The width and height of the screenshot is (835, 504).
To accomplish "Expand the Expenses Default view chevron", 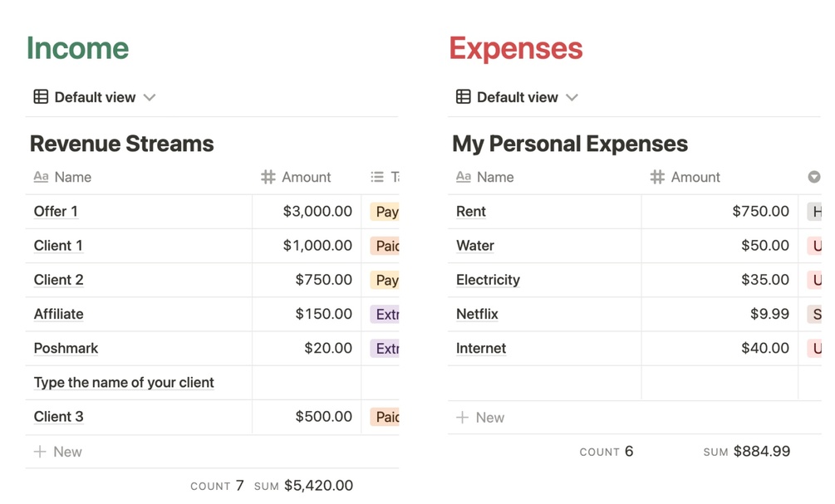I will point(572,97).
